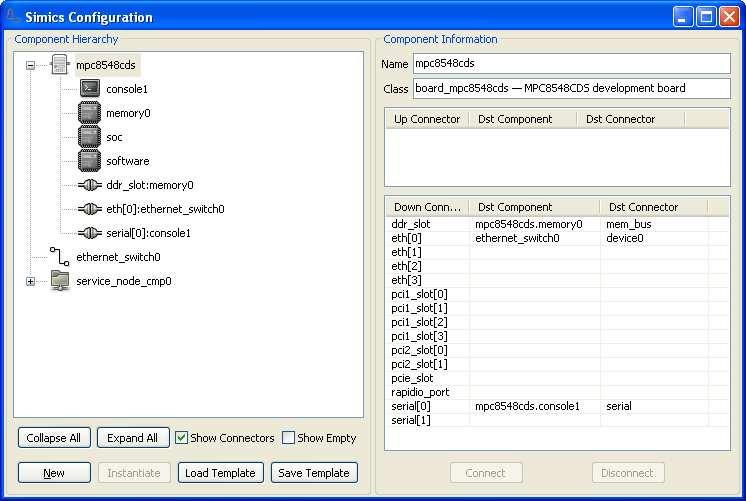Select console1 in the hierarchy
Screen dimensions: 746x501
point(127,89)
